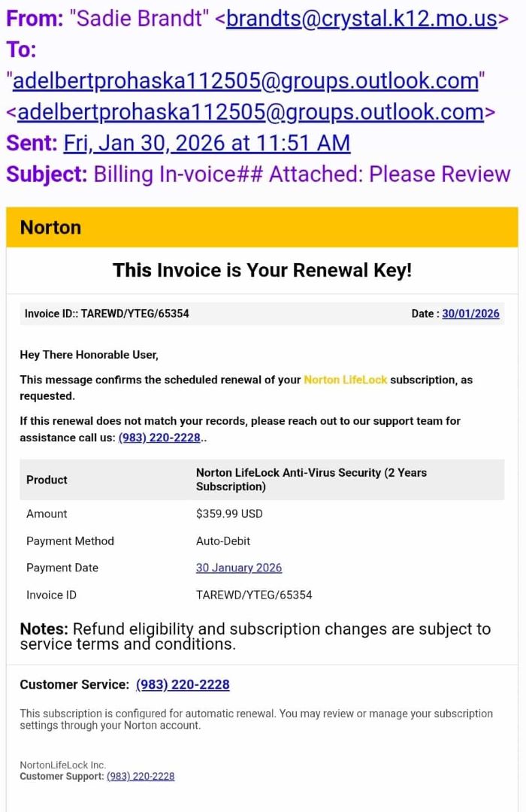Click the Auto-Debit payment method value

coord(223,541)
